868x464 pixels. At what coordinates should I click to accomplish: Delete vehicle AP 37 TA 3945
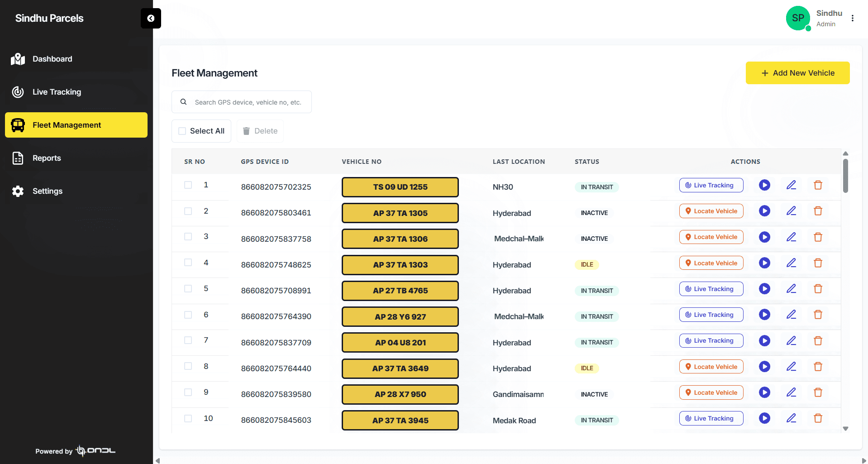point(818,418)
